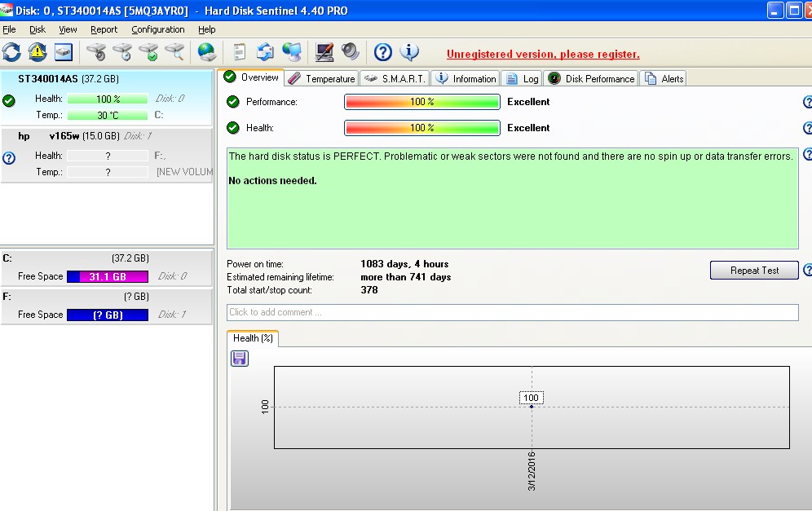Image resolution: width=812 pixels, height=511 pixels.
Task: Click the globe disk icon in toolbar
Action: coord(207,52)
